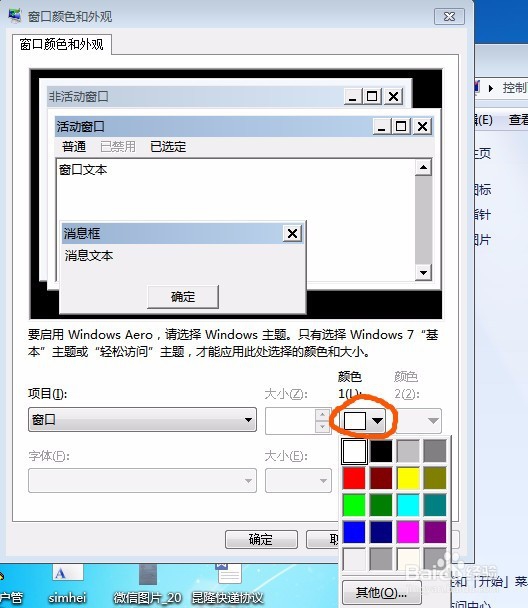Click 活动窗口 maximize icon in preview
Viewport: 528px width, 608px height.
[x=401, y=126]
